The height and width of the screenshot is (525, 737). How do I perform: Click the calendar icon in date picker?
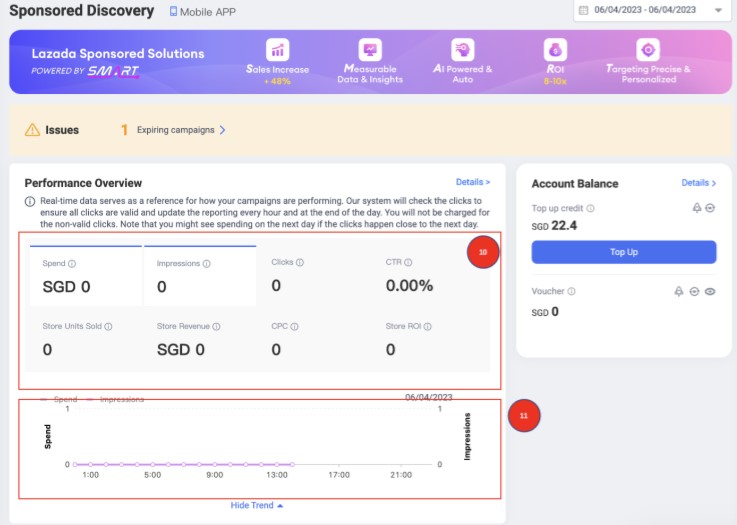point(584,10)
